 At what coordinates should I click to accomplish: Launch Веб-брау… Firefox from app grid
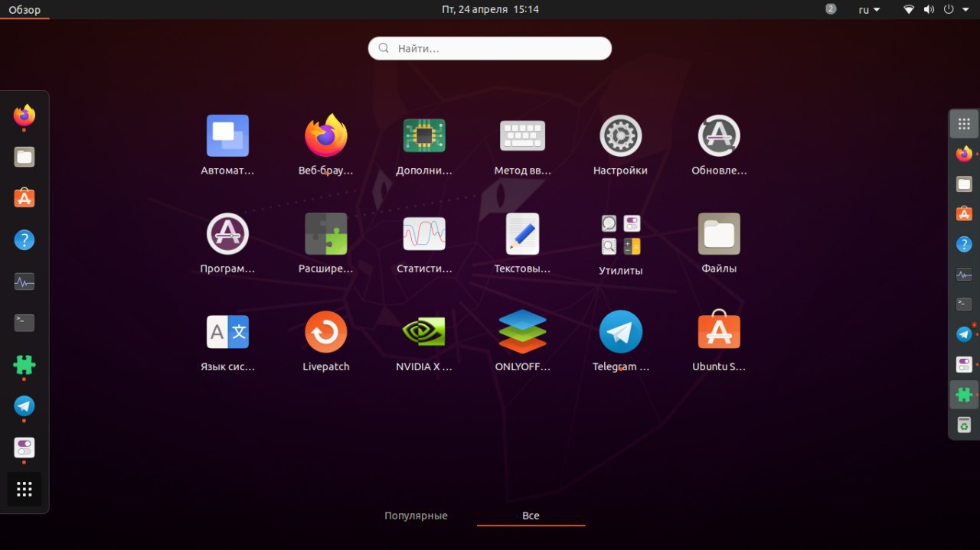326,136
